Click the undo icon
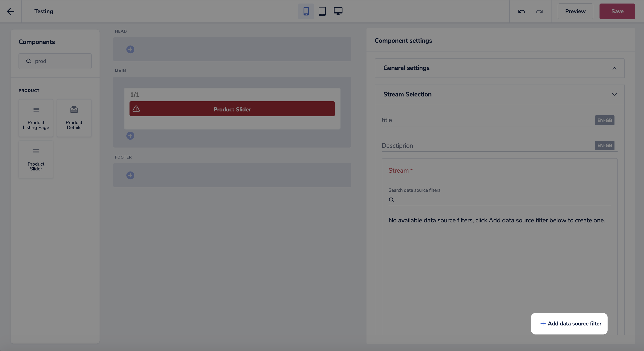Screen dimensions: 644x351 tap(522, 11)
